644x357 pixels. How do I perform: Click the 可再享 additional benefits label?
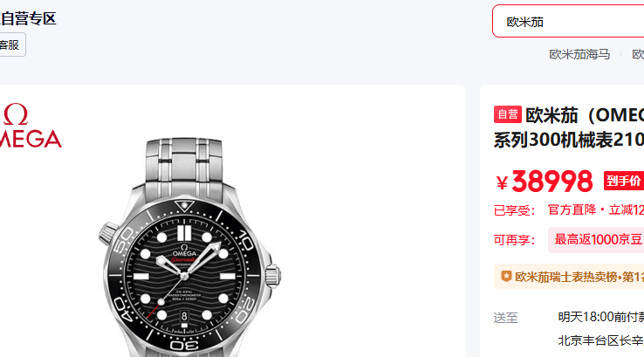point(513,240)
